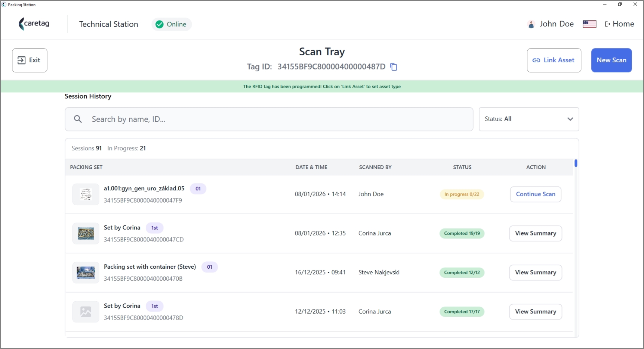The image size is (644, 349).
Task: Click the search magnifier icon
Action: [x=78, y=119]
